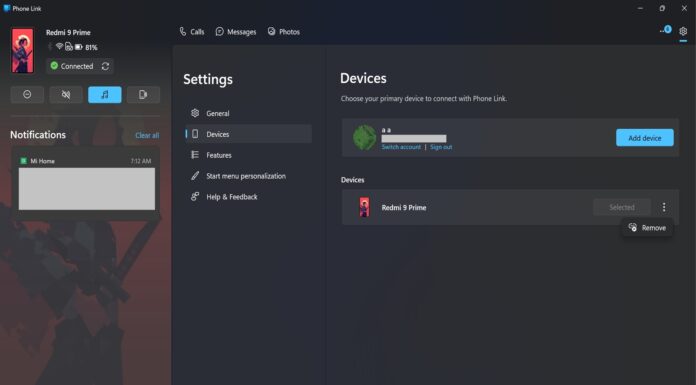Toggle Do Not Disturb on phone
The width and height of the screenshot is (696, 385).
tap(27, 95)
